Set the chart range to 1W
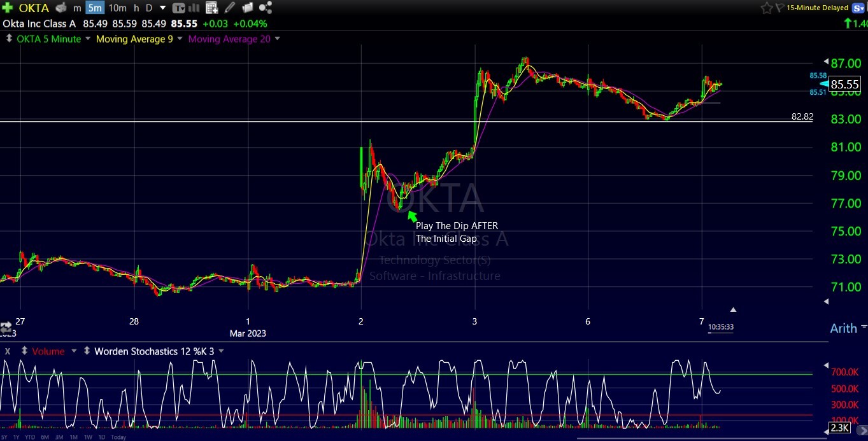Viewport: 868px width, 441px height. (x=88, y=437)
